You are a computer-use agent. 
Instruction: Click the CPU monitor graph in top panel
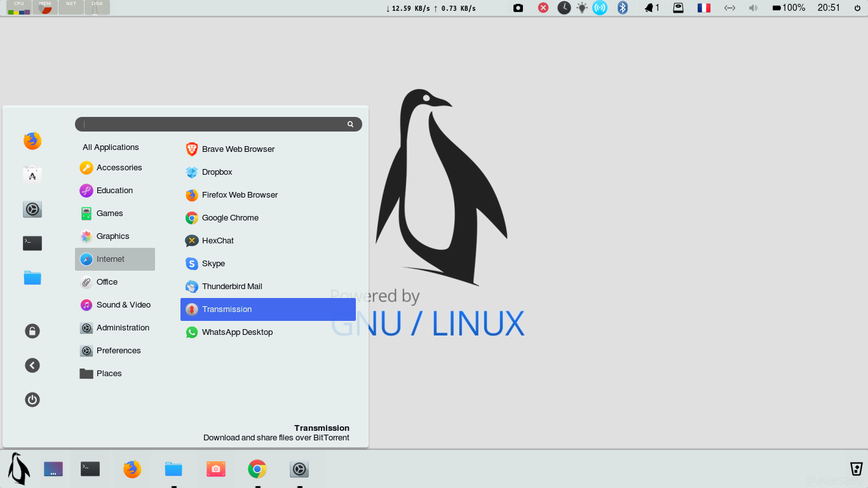19,8
